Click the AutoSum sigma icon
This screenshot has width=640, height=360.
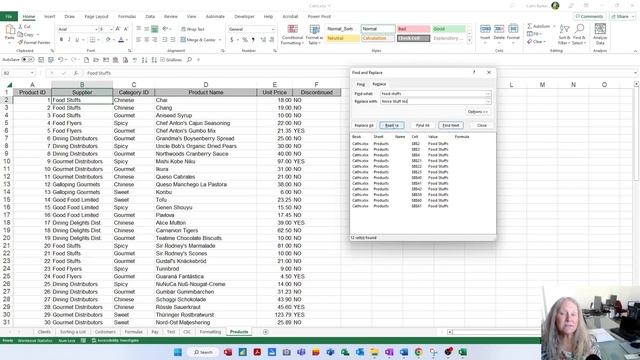(x=529, y=26)
